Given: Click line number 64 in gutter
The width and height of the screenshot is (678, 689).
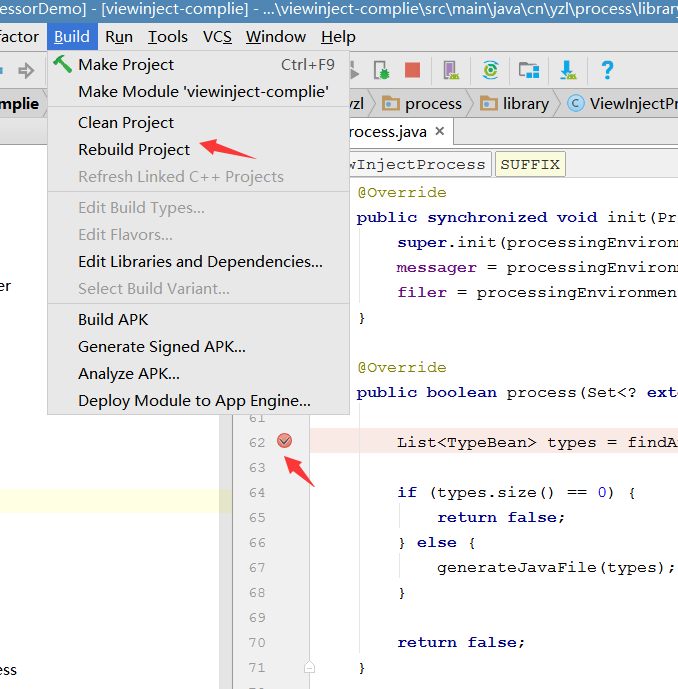Looking at the screenshot, I should (257, 493).
